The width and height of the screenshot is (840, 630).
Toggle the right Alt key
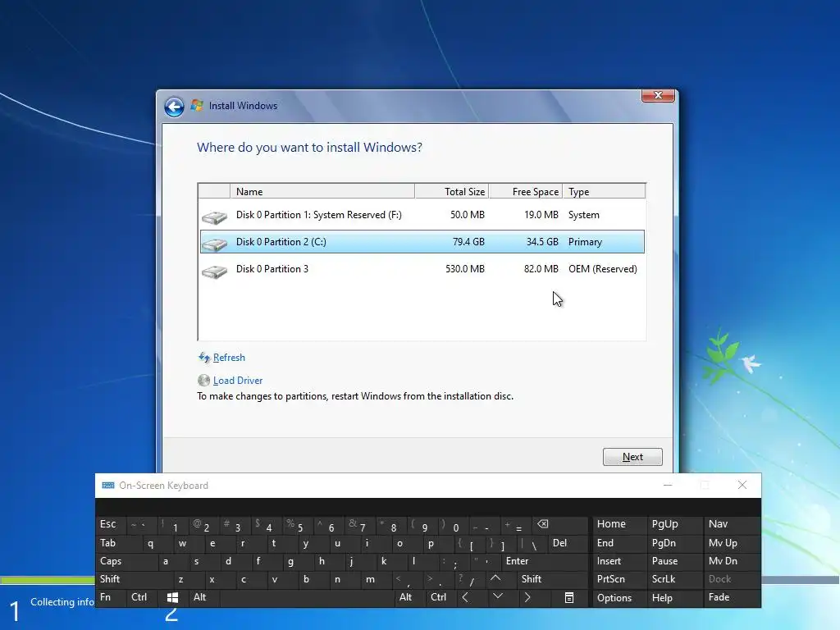(409, 597)
